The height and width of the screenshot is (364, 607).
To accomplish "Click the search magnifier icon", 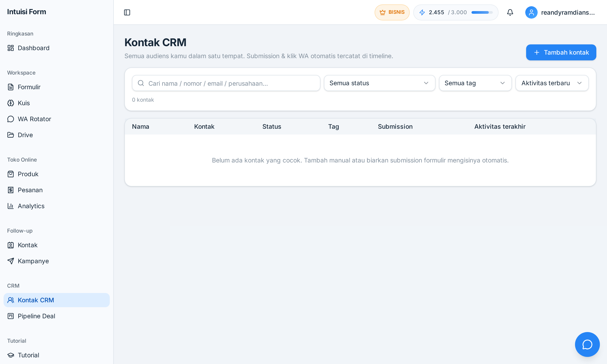I will tap(141, 83).
